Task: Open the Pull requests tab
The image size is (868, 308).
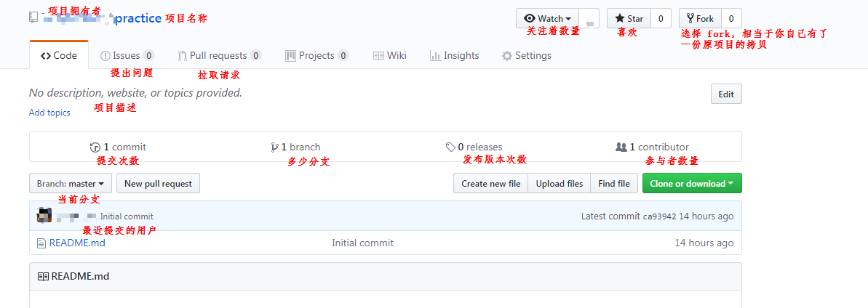Action: click(x=219, y=55)
